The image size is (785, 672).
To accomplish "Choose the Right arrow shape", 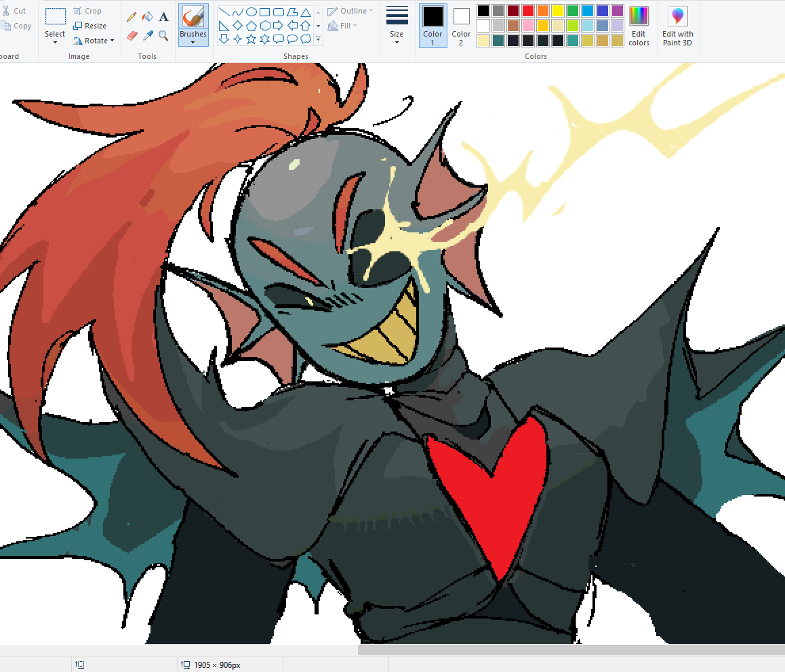I will point(279,26).
